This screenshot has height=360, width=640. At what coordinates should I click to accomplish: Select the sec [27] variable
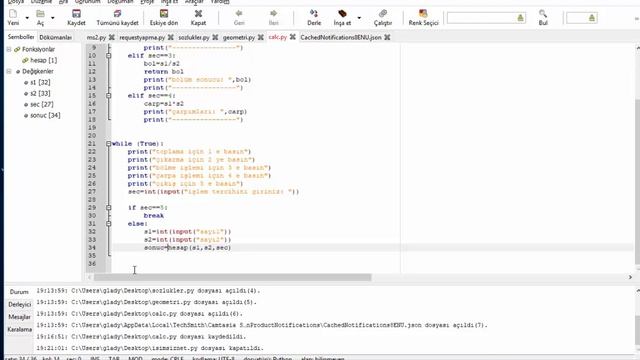[42, 104]
